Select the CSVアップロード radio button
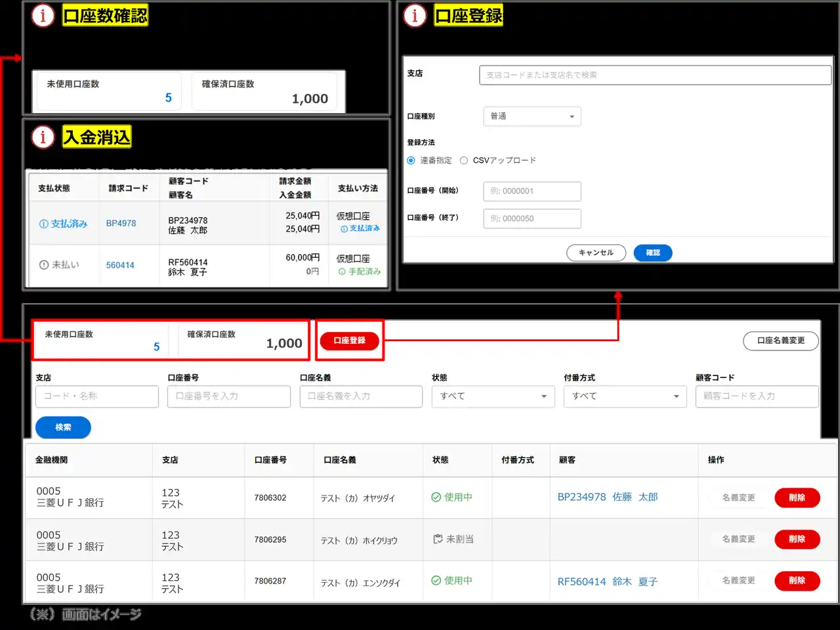 tap(464, 161)
